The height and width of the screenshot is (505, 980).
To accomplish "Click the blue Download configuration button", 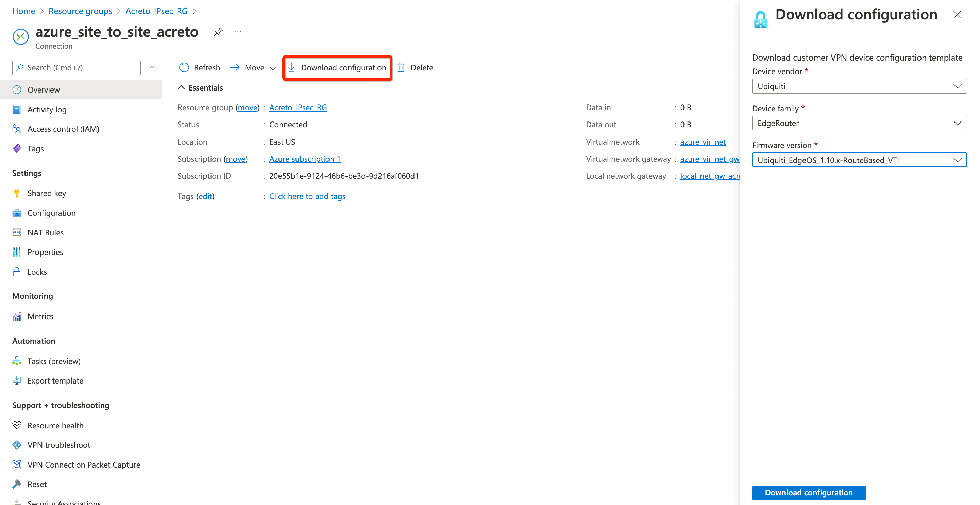I will 808,492.
